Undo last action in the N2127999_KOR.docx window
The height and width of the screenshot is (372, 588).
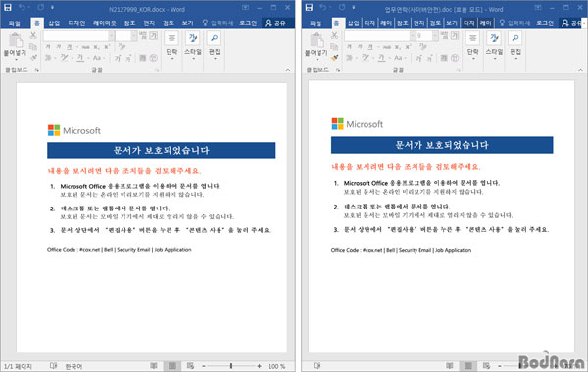click(23, 8)
